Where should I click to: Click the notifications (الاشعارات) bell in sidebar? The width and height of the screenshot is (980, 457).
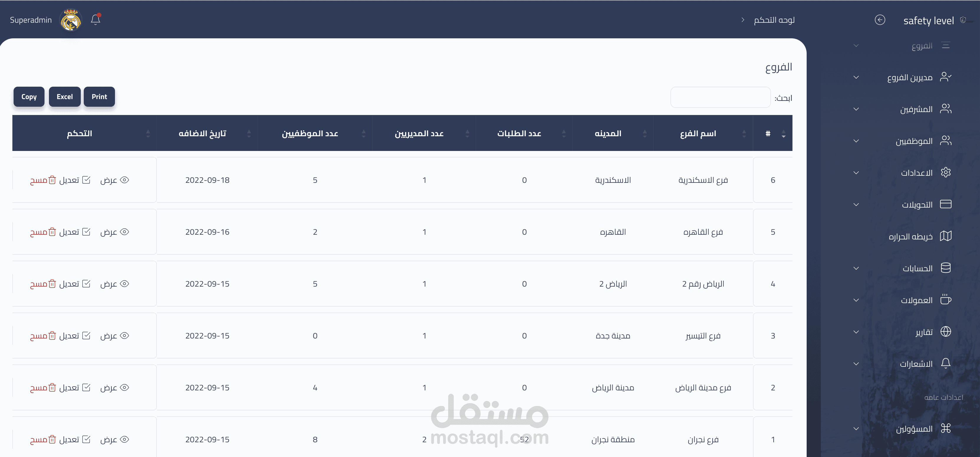click(x=946, y=364)
